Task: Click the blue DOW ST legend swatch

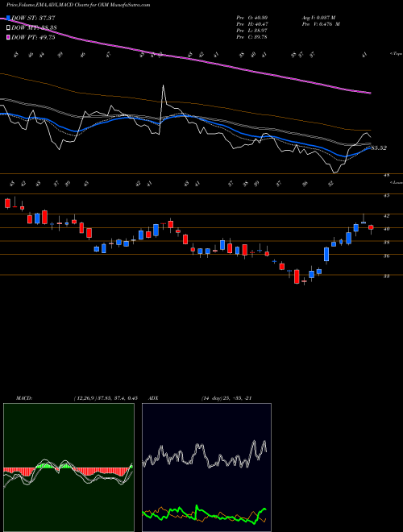Action: (8, 18)
